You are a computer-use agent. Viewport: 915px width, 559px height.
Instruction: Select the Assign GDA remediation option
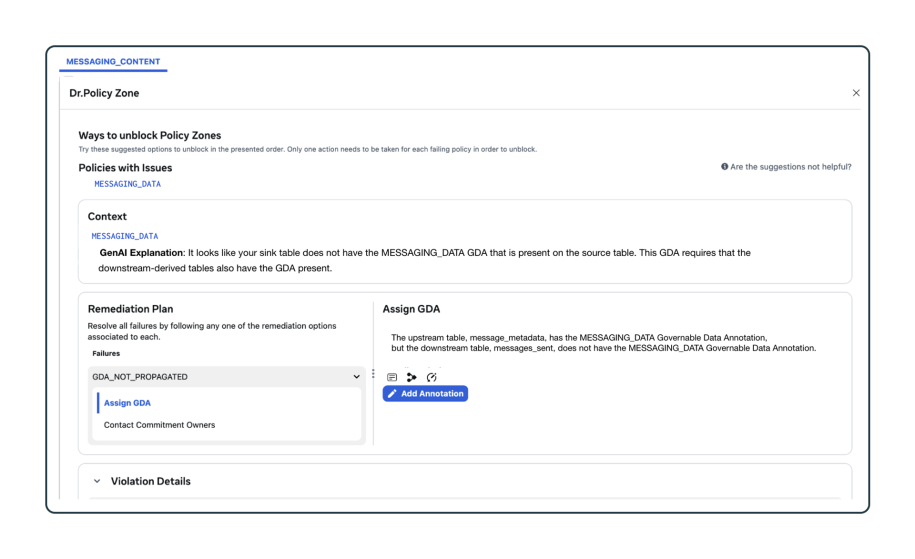tap(127, 403)
